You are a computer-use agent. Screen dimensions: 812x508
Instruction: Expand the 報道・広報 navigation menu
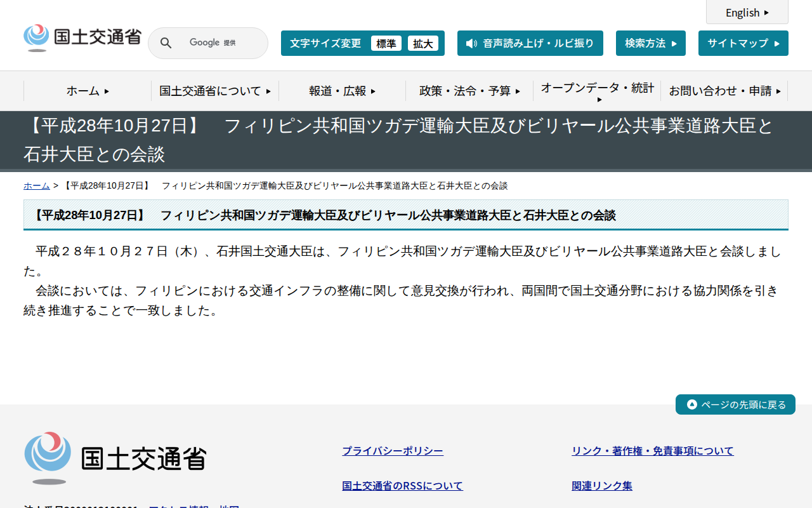(x=341, y=91)
